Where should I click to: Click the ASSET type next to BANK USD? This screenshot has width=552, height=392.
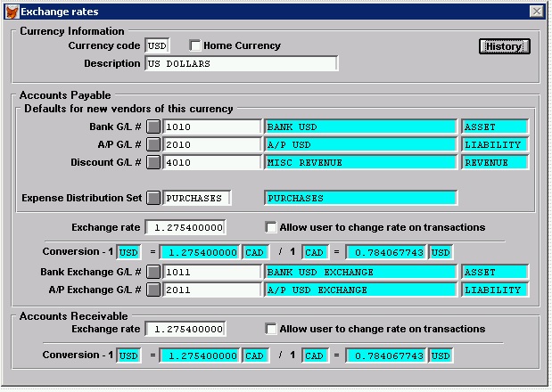coord(495,127)
